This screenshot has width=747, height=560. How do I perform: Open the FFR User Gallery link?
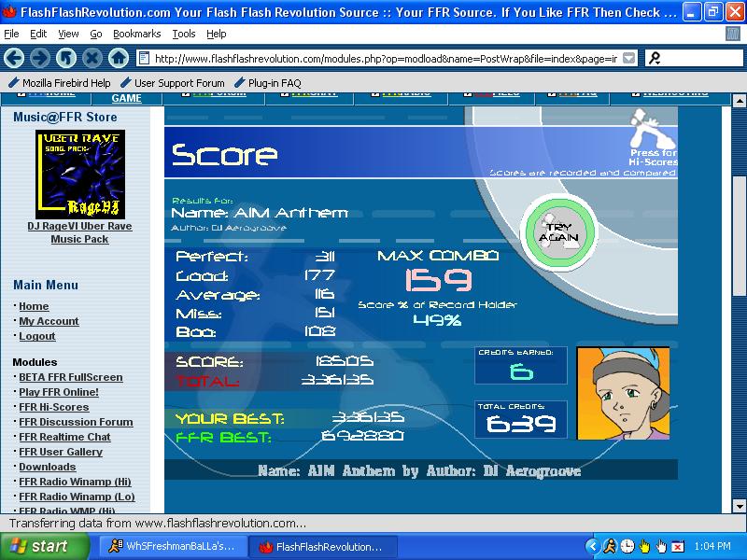61,452
